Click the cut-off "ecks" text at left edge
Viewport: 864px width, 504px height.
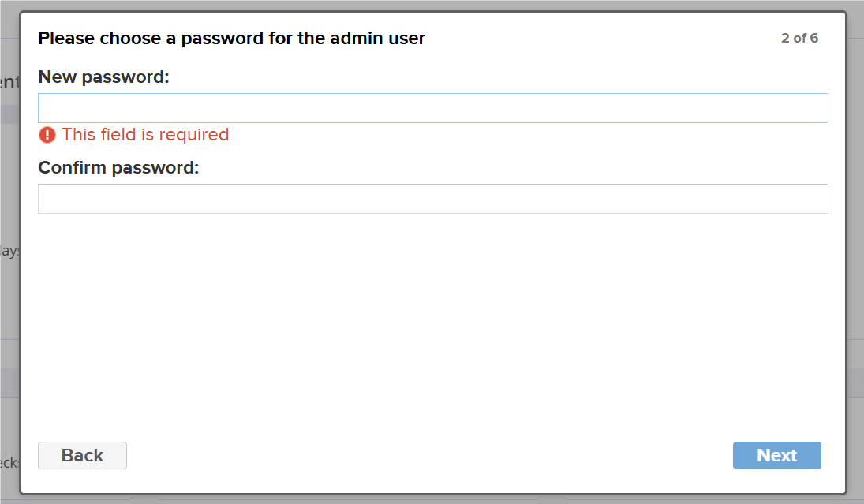(9, 462)
